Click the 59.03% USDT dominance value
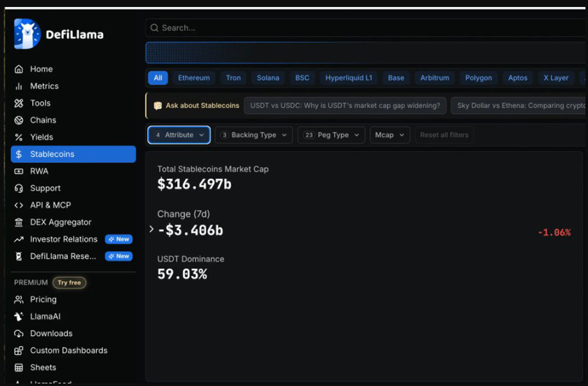The image size is (588, 386). [182, 274]
